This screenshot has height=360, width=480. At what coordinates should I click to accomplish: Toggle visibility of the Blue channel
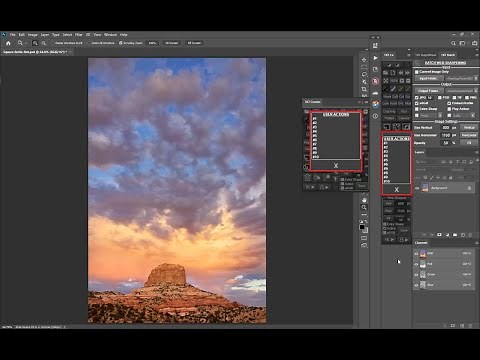point(416,285)
